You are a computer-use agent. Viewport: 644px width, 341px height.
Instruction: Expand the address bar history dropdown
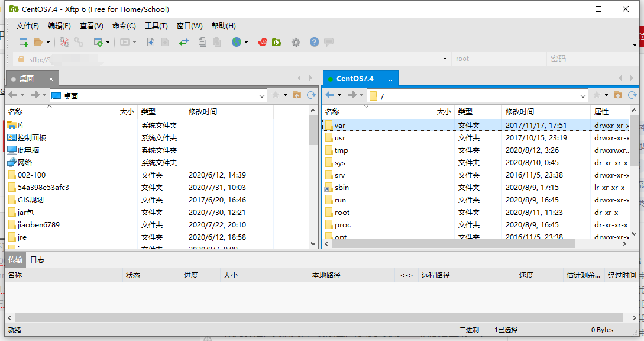point(445,59)
